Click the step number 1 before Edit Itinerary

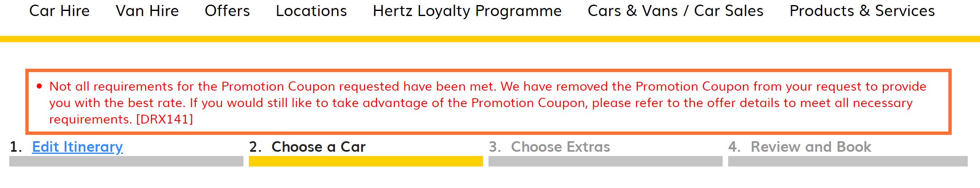tap(16, 147)
